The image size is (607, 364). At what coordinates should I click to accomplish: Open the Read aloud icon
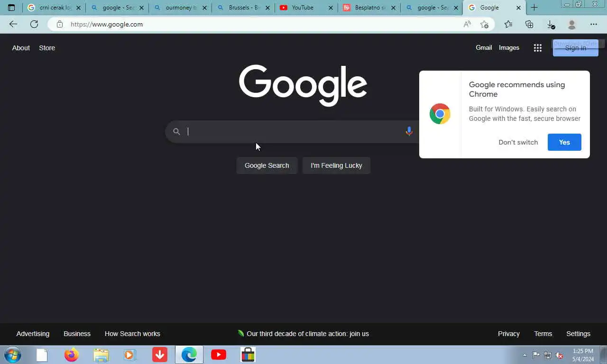click(x=467, y=24)
